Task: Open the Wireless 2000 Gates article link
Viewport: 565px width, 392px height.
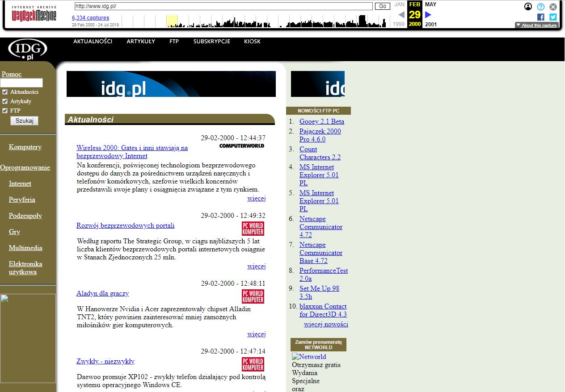Action: tap(132, 152)
